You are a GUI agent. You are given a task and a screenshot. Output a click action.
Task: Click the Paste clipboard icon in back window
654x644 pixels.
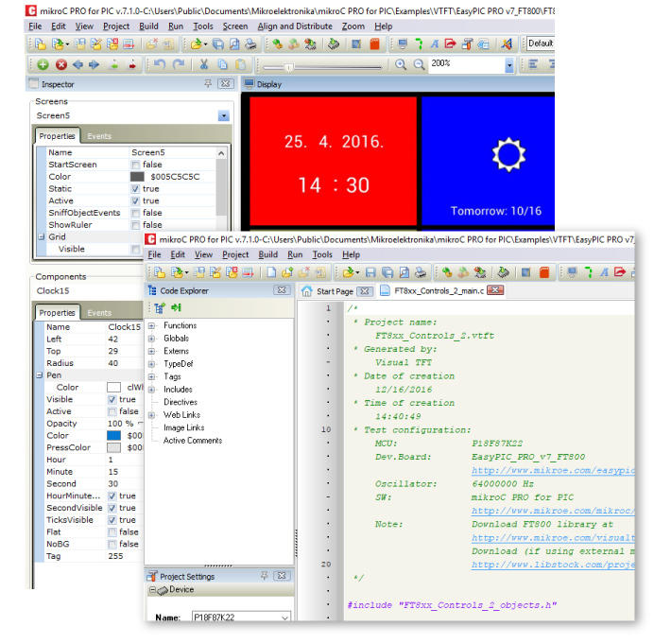point(240,64)
